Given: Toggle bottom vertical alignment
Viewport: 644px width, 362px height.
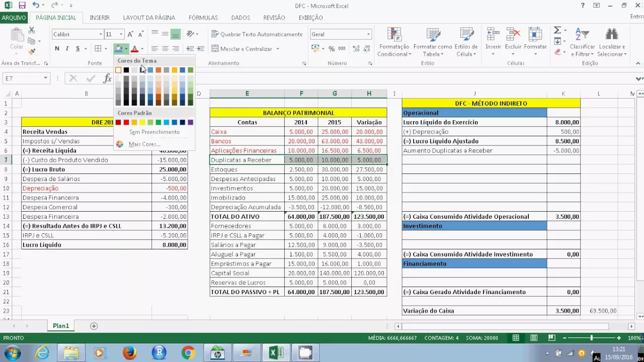Looking at the screenshot, I should (x=176, y=34).
